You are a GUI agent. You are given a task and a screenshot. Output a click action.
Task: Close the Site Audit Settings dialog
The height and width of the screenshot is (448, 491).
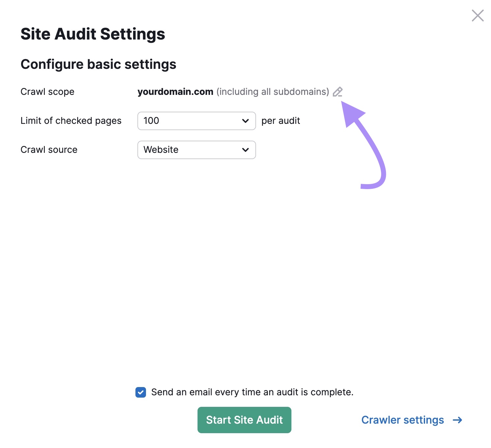(477, 15)
